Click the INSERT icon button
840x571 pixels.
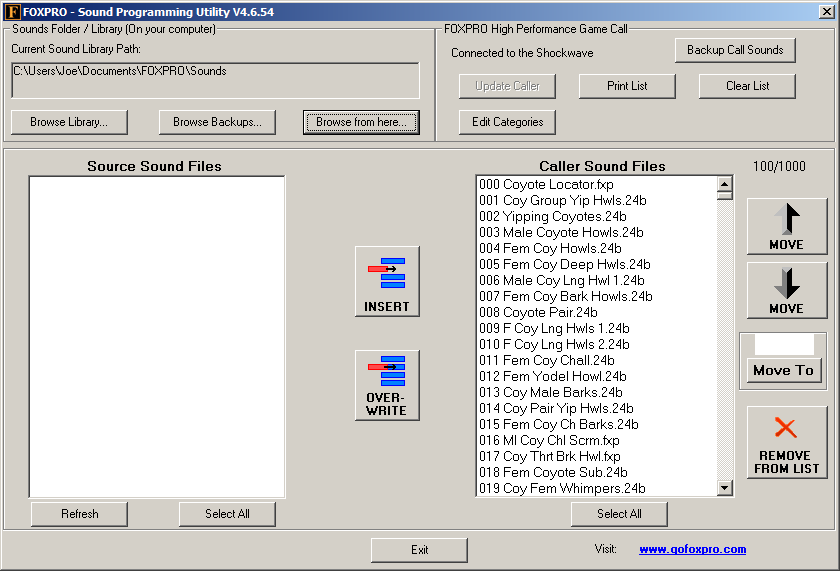[387, 281]
